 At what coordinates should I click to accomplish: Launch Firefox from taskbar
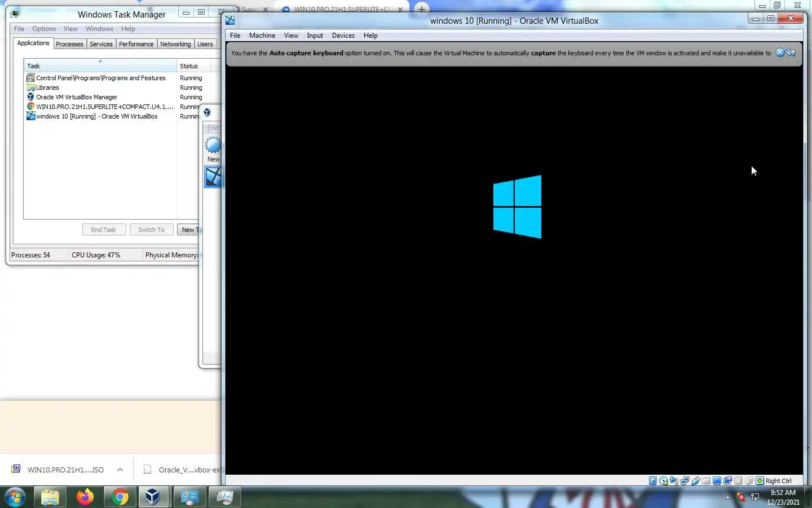coord(85,497)
